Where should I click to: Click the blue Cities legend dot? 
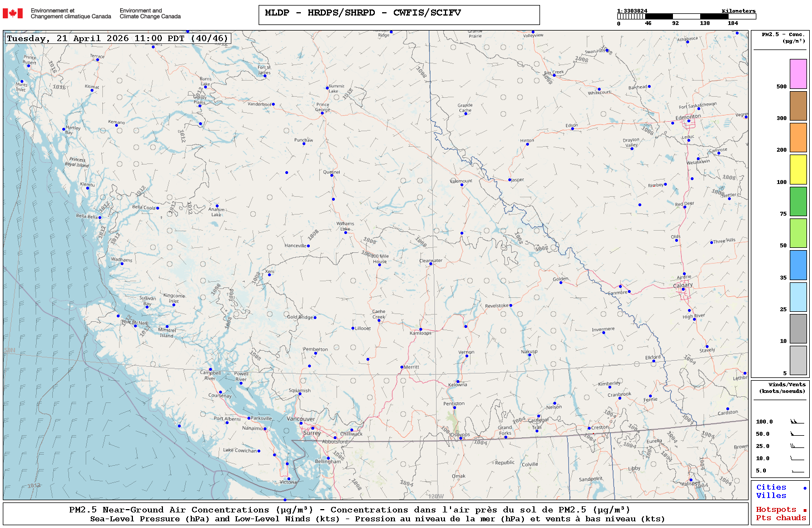click(805, 488)
